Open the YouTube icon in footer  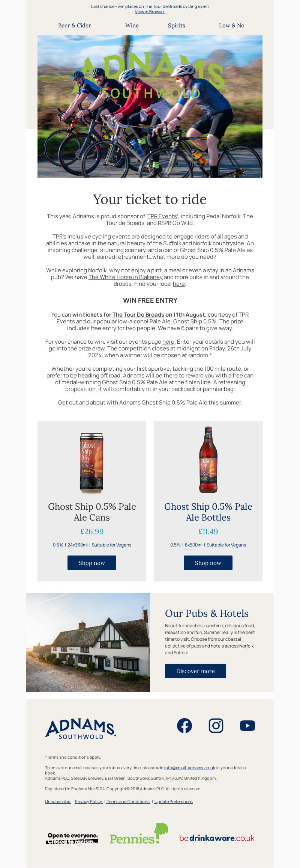(247, 725)
